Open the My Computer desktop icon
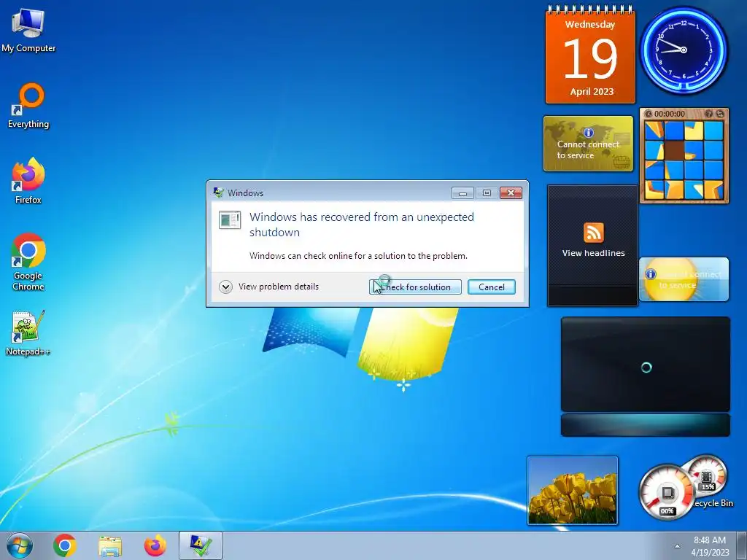 click(28, 31)
